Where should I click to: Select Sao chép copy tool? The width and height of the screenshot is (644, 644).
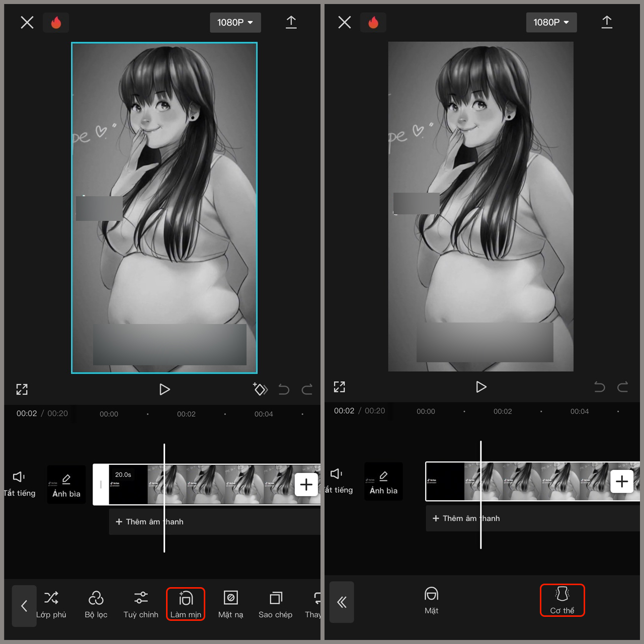coord(275,604)
